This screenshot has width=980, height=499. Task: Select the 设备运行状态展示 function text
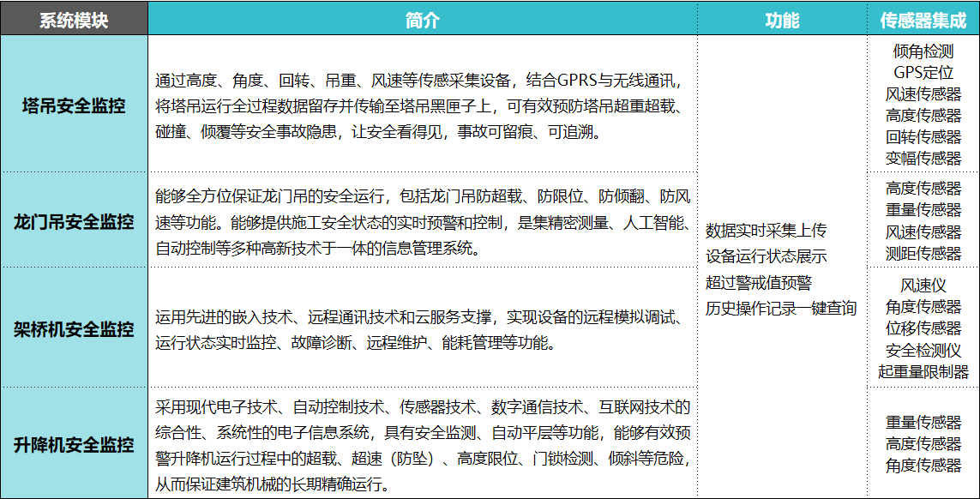point(766,256)
